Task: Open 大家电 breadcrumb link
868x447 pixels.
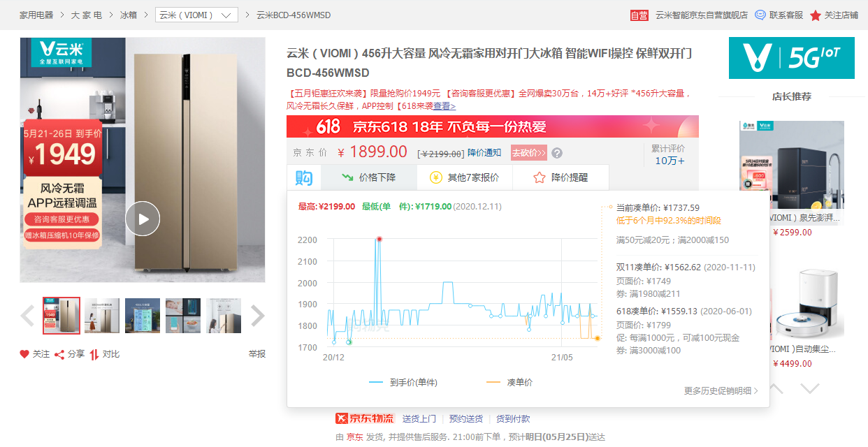Action: (x=87, y=15)
